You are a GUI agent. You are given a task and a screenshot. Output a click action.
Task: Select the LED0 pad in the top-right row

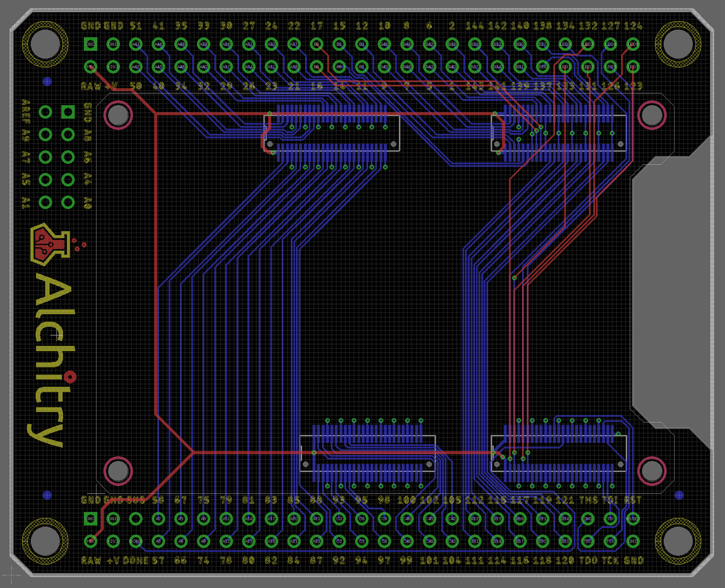click(566, 44)
